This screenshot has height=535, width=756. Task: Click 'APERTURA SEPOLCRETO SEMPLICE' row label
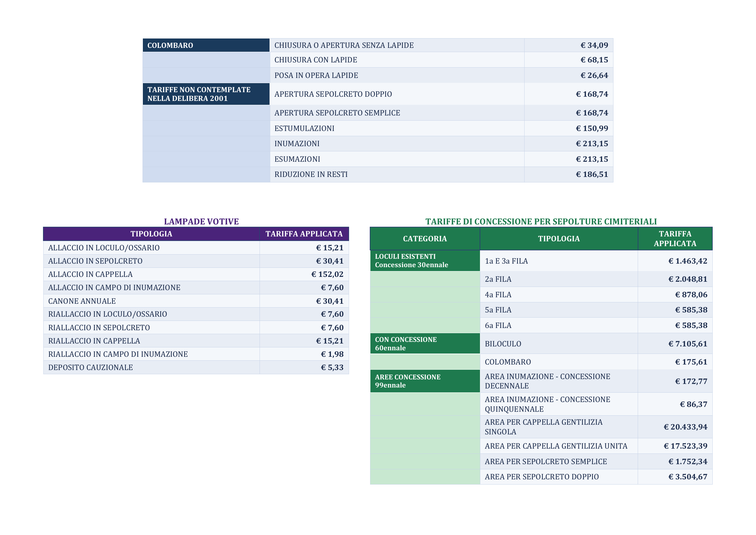tap(337, 113)
